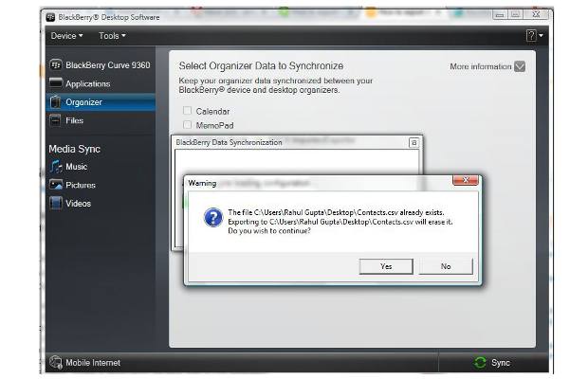This screenshot has width=588, height=379.
Task: Click the Mobile Internet label
Action: tap(93, 363)
